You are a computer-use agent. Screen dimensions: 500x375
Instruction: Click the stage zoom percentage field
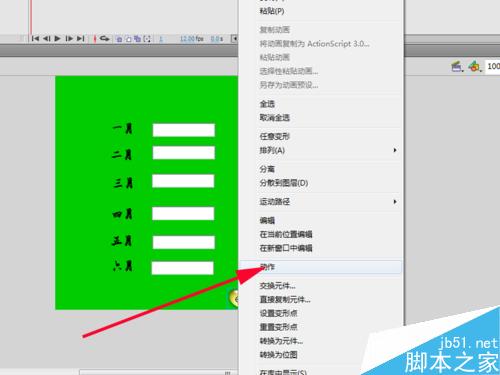(x=493, y=66)
